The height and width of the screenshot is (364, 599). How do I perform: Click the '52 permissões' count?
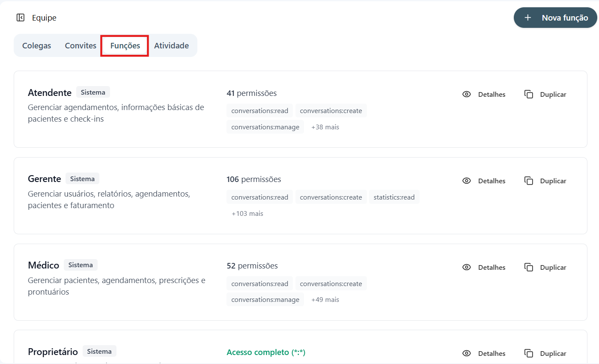252,266
